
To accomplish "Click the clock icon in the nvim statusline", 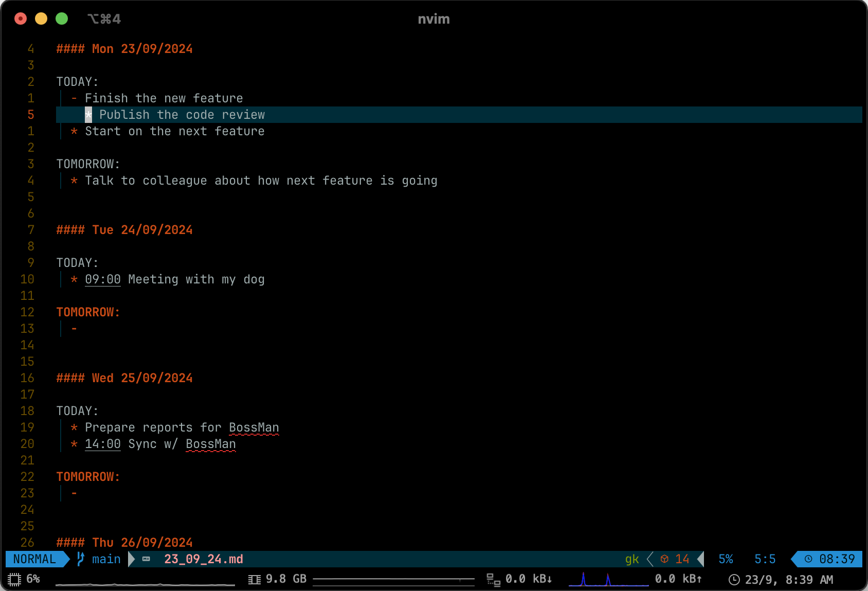I will [808, 559].
